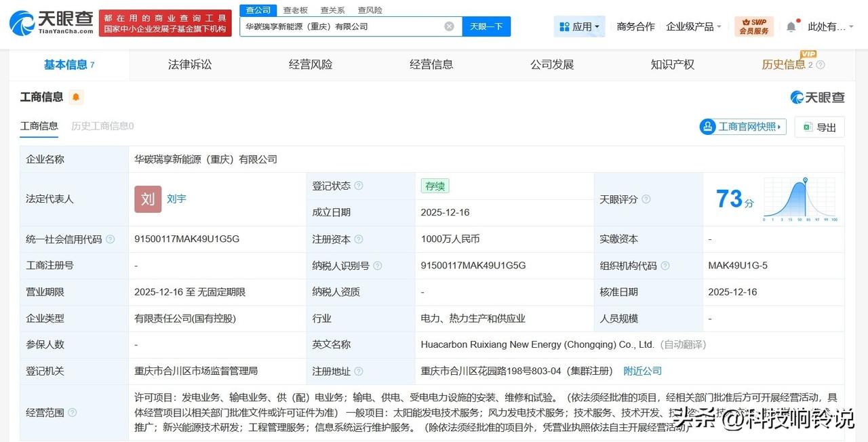Open the 应用 apps dropdown

click(579, 26)
